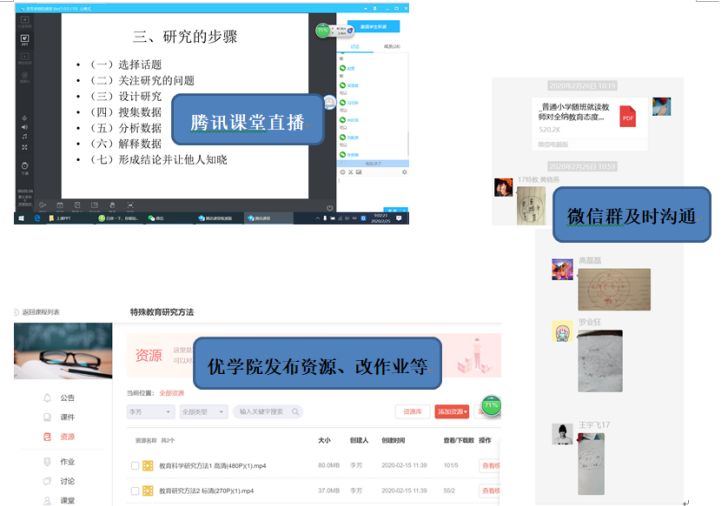Open the PPT icon in left sidebar
Image resolution: width=727 pixels, height=506 pixels.
(x=24, y=40)
